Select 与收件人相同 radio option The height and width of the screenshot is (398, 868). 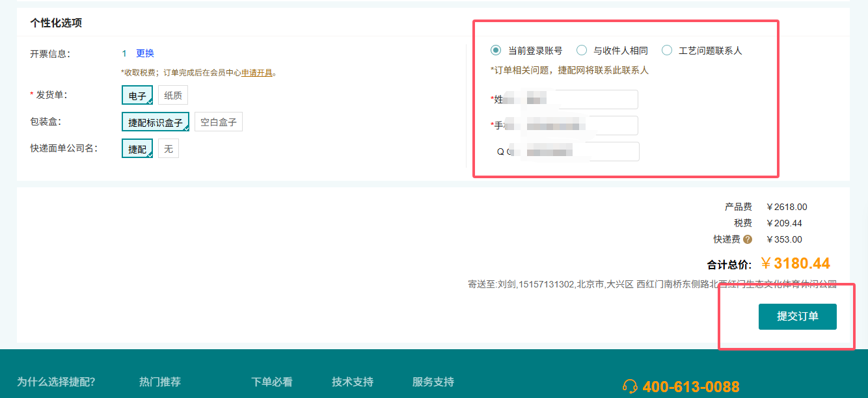[x=582, y=50]
